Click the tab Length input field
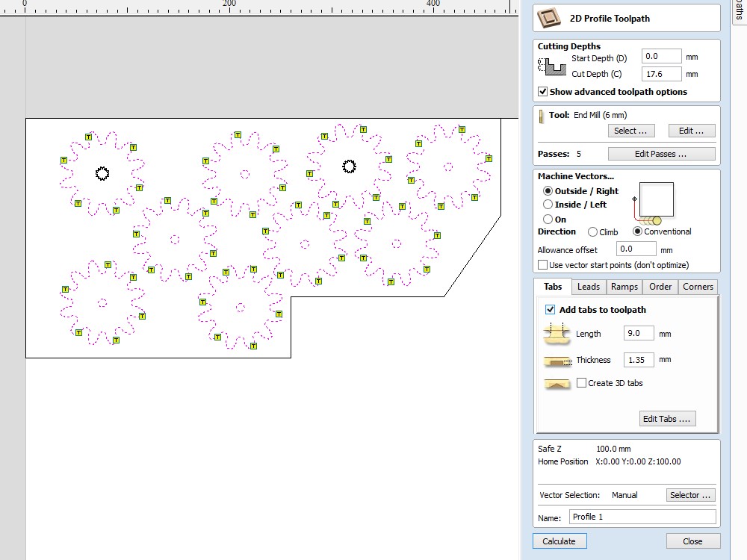This screenshot has width=747, height=560. pos(639,333)
